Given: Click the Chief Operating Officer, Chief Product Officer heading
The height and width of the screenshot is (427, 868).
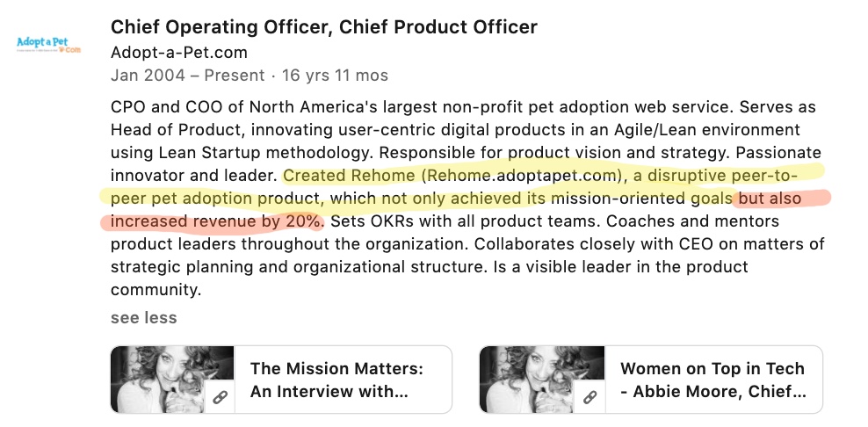Looking at the screenshot, I should (x=324, y=27).
